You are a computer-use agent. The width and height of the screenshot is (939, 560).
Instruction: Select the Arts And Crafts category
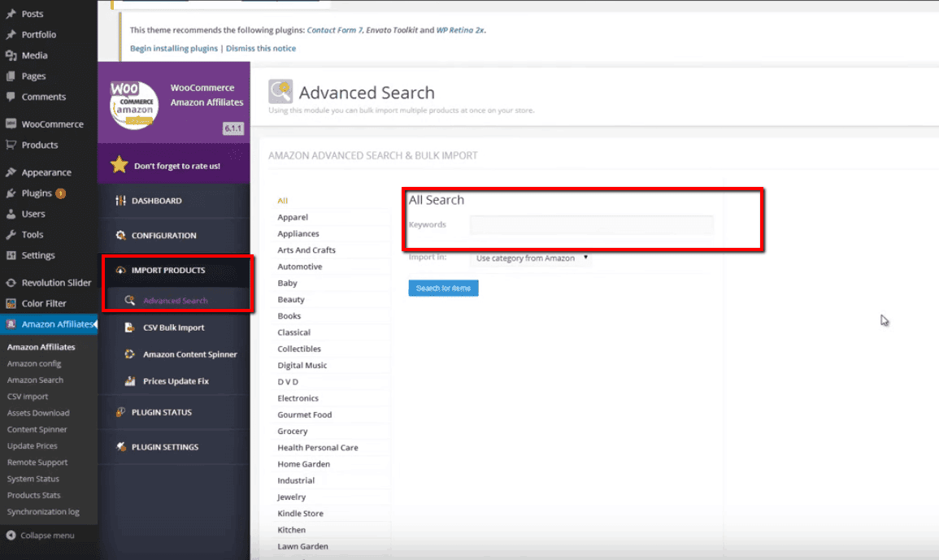(x=306, y=250)
